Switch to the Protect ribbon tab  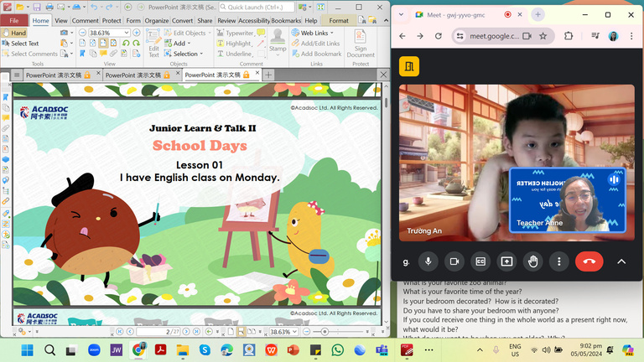112,20
